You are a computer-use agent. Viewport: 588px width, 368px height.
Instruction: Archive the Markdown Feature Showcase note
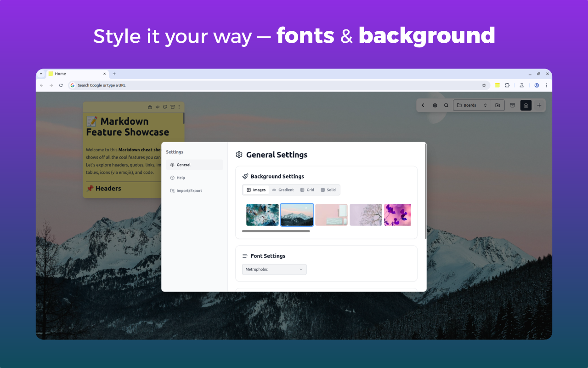(x=173, y=107)
